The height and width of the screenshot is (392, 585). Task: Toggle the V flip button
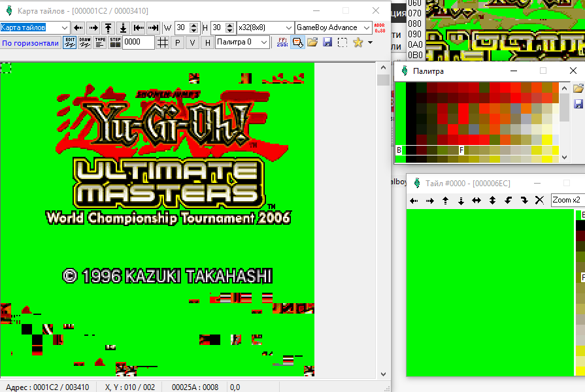pyautogui.click(x=193, y=42)
